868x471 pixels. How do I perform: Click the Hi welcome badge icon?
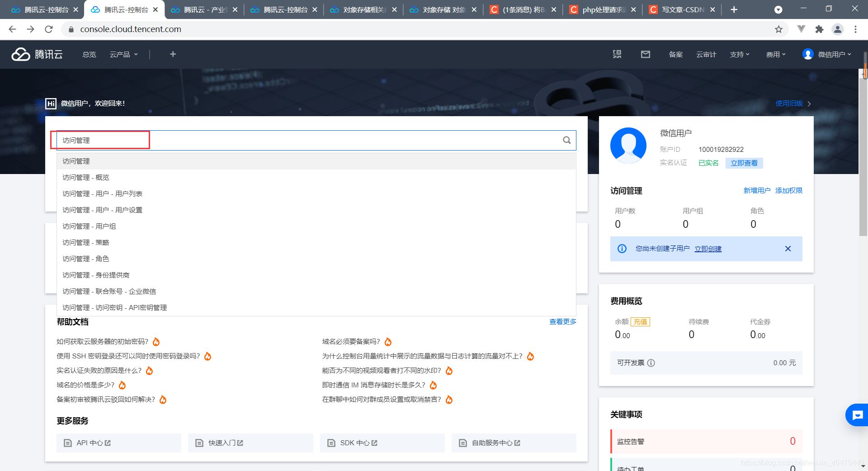click(x=51, y=104)
